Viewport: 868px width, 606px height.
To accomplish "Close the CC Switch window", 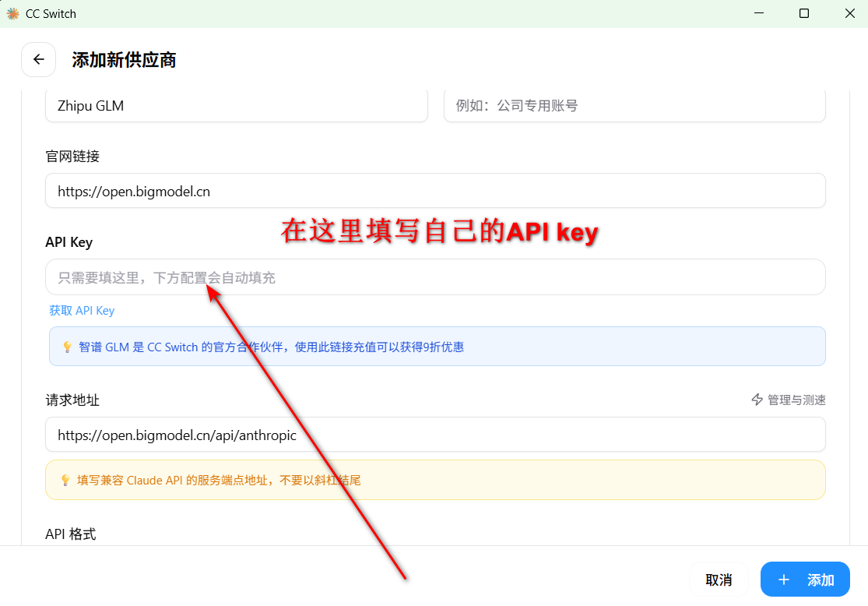I will (850, 13).
